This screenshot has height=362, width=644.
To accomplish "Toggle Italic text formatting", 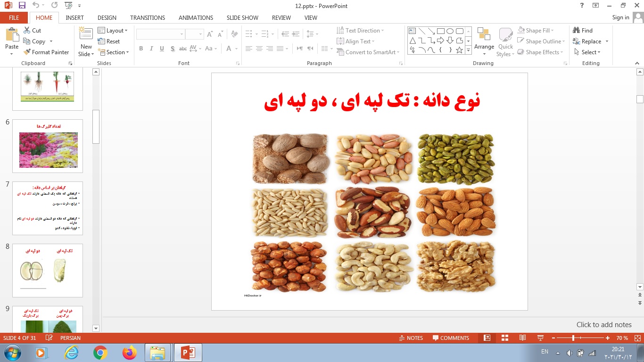I will [151, 49].
